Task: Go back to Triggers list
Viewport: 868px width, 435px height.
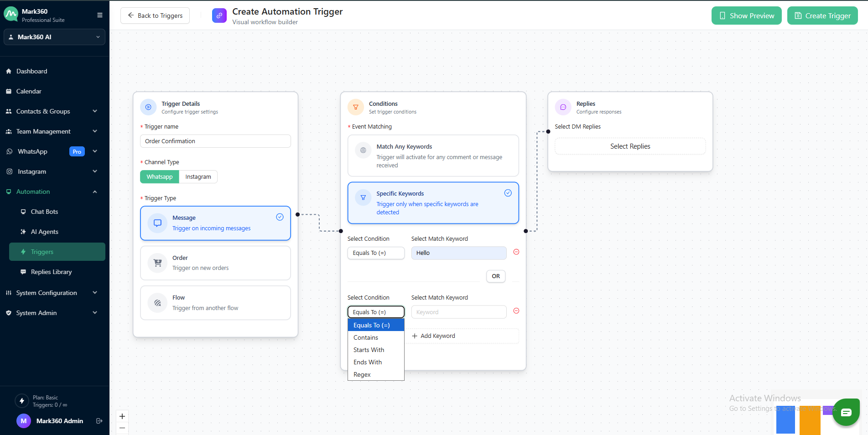Action: pyautogui.click(x=155, y=16)
